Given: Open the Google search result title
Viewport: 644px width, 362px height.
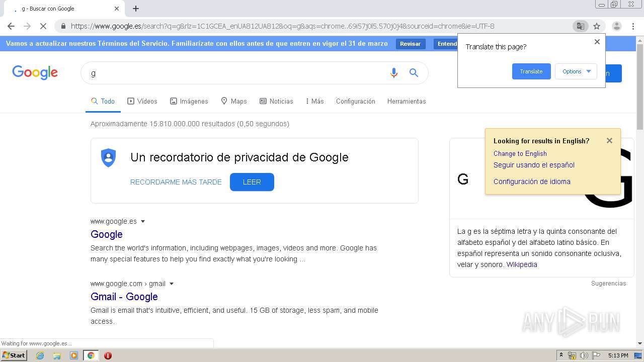Looking at the screenshot, I should [x=107, y=234].
